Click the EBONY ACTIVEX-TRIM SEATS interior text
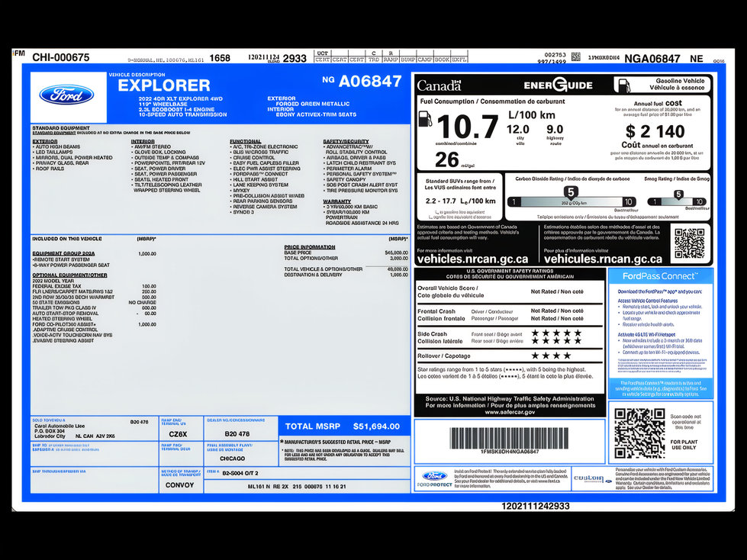The image size is (747, 560). [x=316, y=114]
